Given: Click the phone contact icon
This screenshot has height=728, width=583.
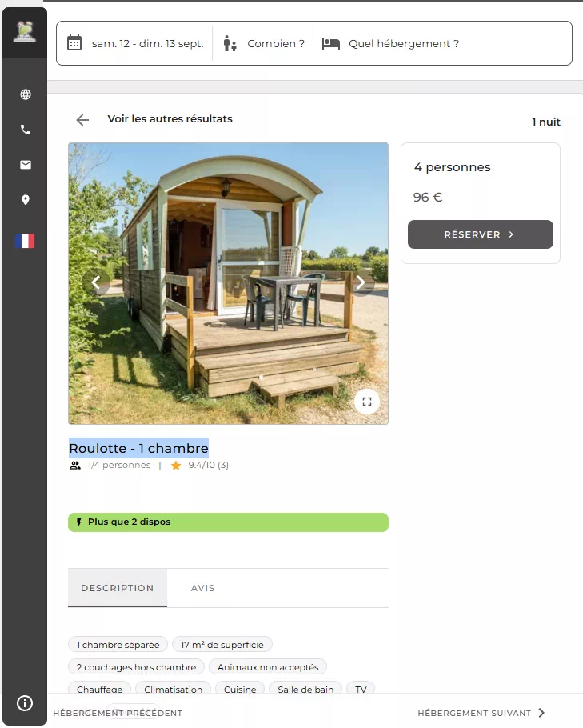Looking at the screenshot, I should tap(26, 130).
